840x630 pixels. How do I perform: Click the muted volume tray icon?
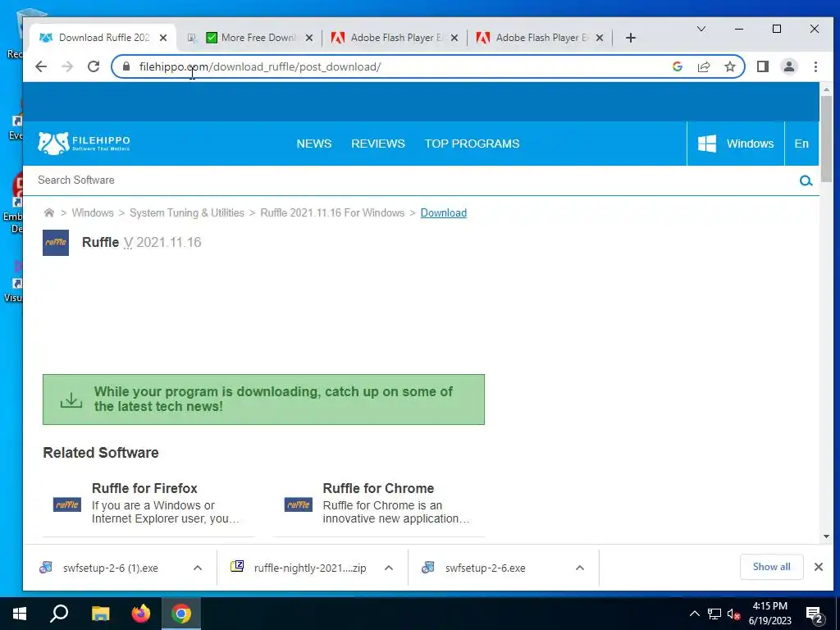(x=733, y=614)
